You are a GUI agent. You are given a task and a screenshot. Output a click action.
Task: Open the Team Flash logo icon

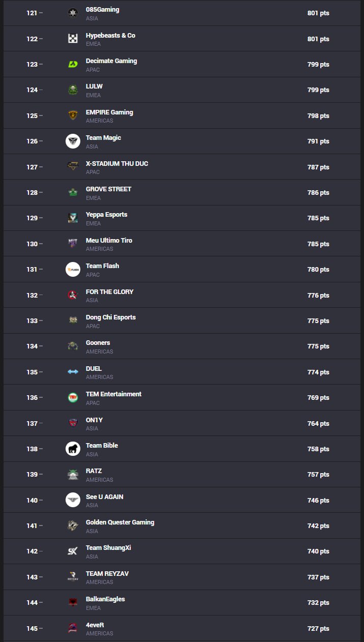(73, 269)
